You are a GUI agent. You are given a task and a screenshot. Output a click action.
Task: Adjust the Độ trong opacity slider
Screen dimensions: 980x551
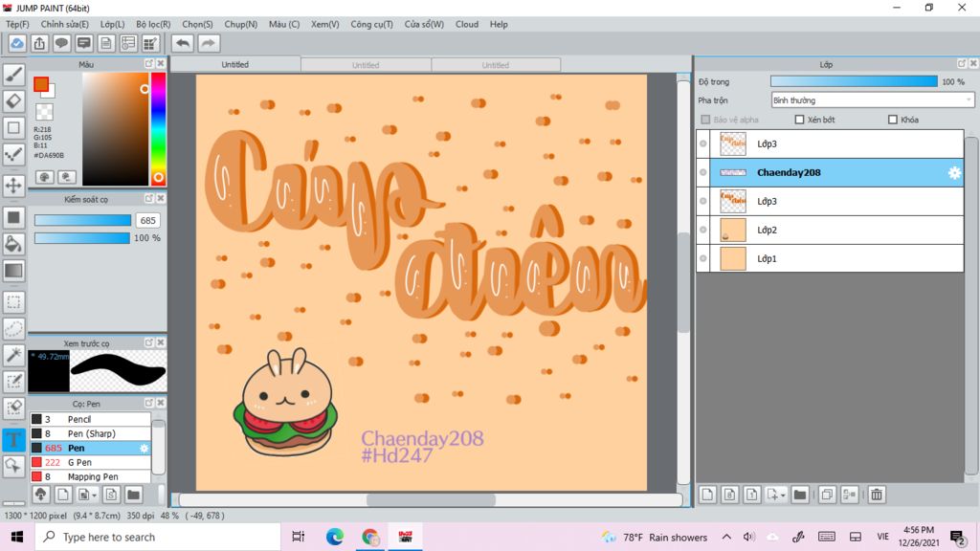(854, 81)
